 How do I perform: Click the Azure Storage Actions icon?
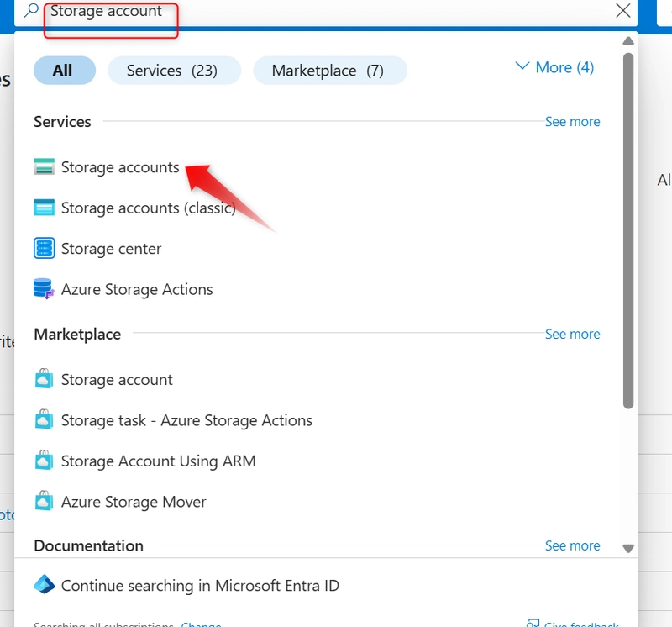point(45,288)
